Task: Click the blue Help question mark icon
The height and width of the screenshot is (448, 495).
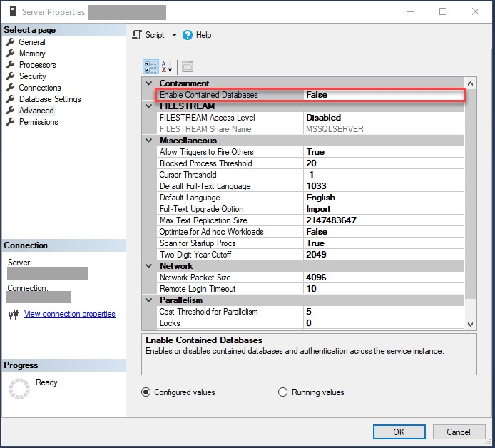Action: coord(187,35)
